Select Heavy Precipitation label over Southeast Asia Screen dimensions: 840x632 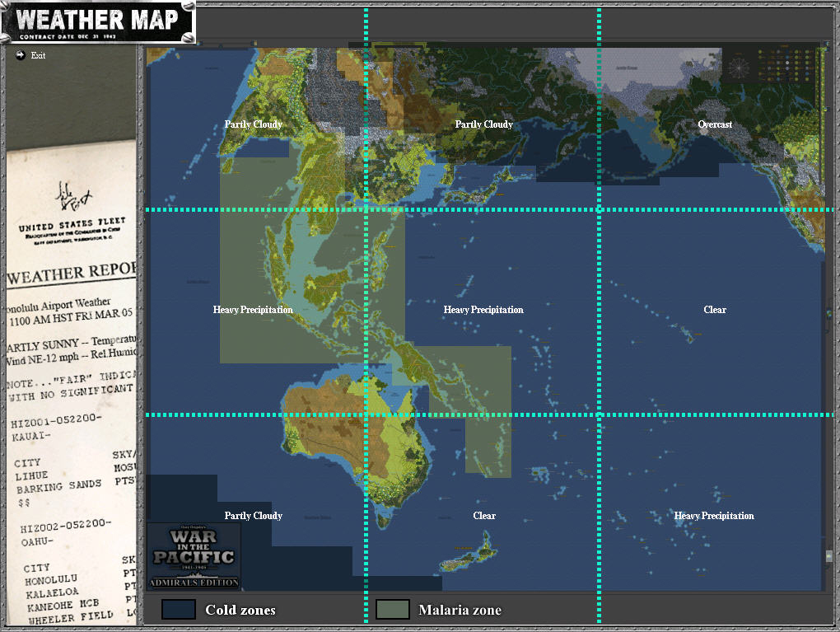(253, 310)
